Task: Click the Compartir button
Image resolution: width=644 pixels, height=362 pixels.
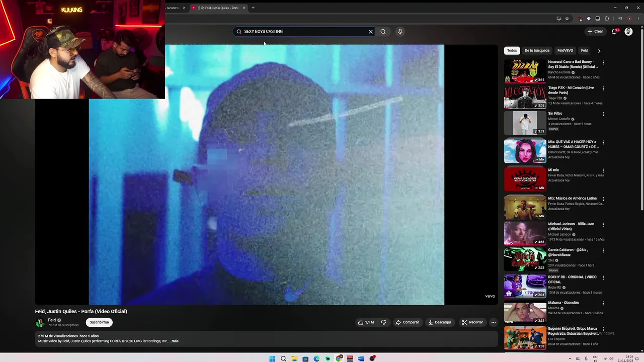Action: [407, 322]
